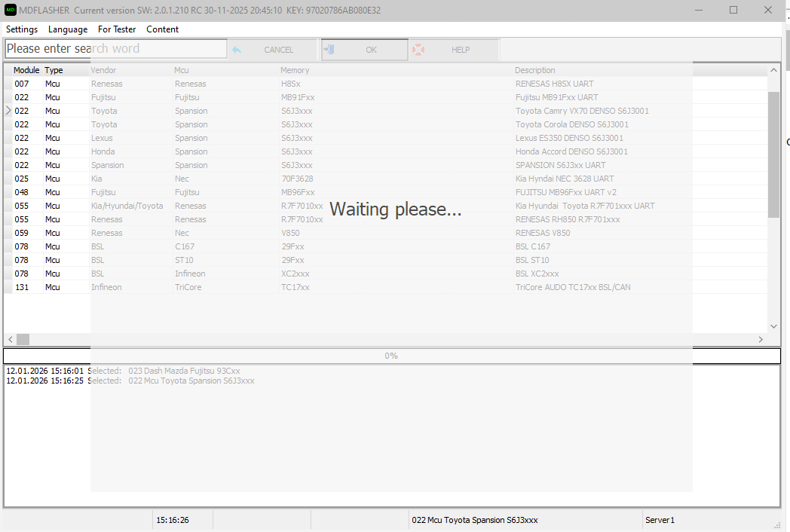Open the Language menu
The height and width of the screenshot is (532, 790).
coord(68,29)
